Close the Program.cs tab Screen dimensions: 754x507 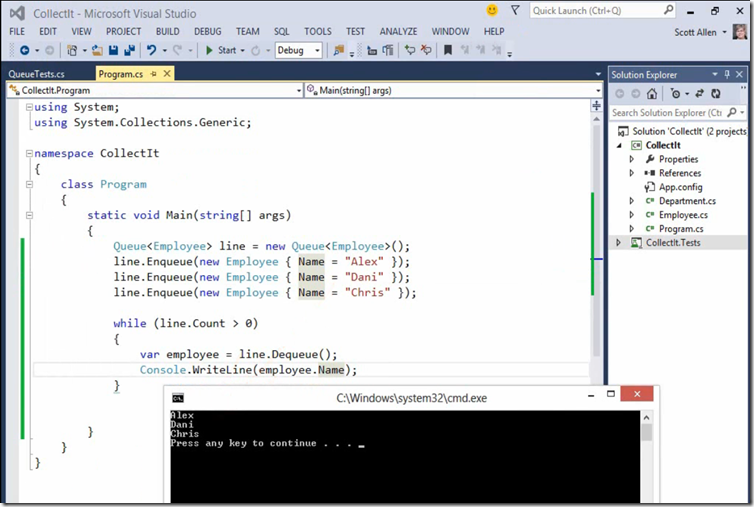coord(167,74)
